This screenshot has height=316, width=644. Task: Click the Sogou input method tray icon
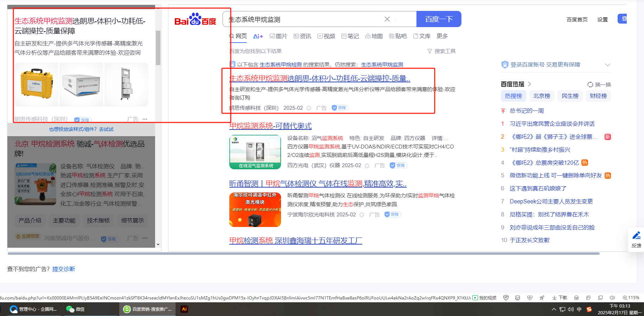pos(589,309)
